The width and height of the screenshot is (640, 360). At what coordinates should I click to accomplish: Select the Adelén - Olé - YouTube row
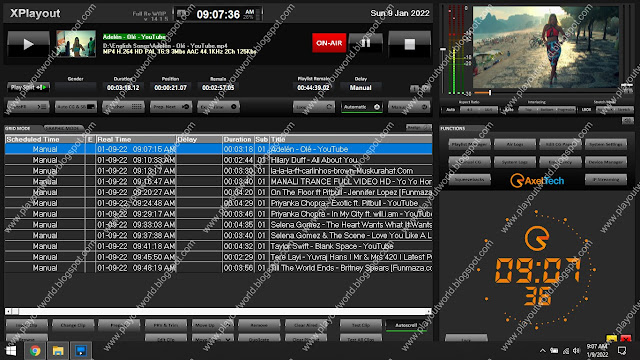pyautogui.click(x=218, y=149)
